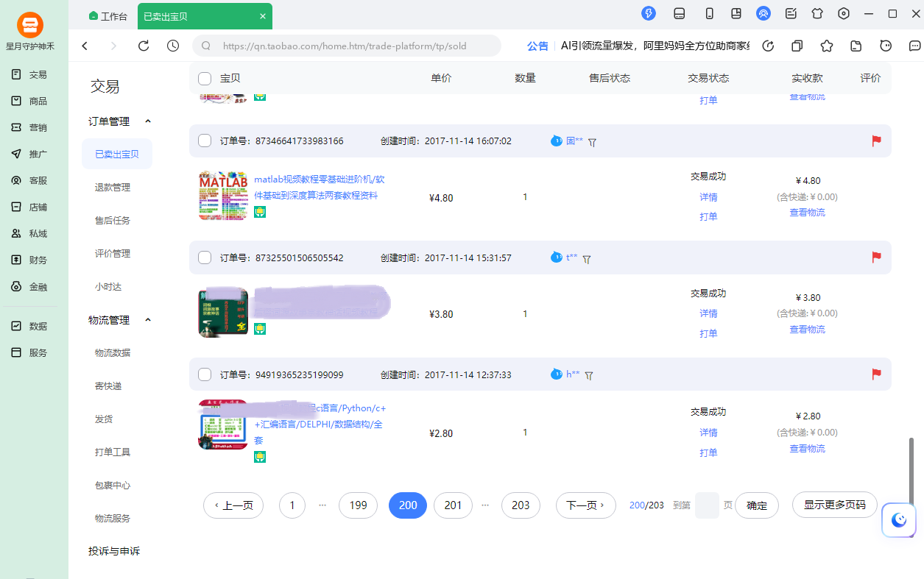Open the MATLAB product thumbnail

click(223, 196)
